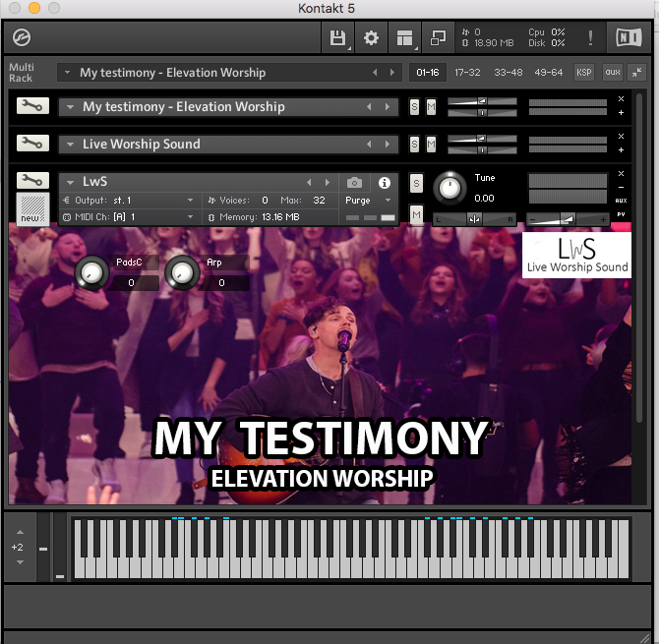The width and height of the screenshot is (659, 644).
Task: Open the Save floppy-disk menu
Action: point(338,37)
